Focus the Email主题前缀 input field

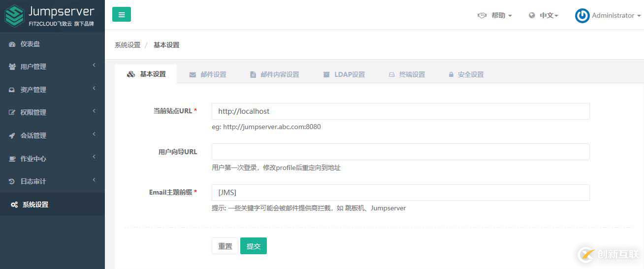(400, 193)
